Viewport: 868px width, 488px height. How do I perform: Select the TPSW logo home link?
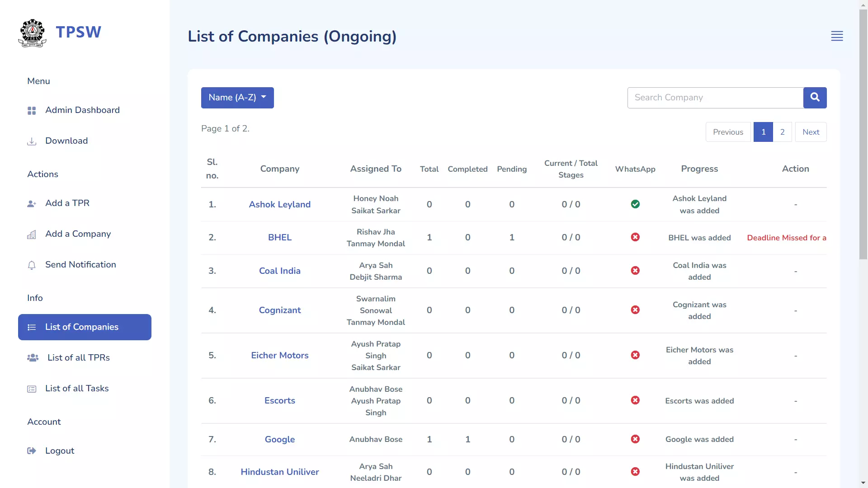click(x=60, y=33)
